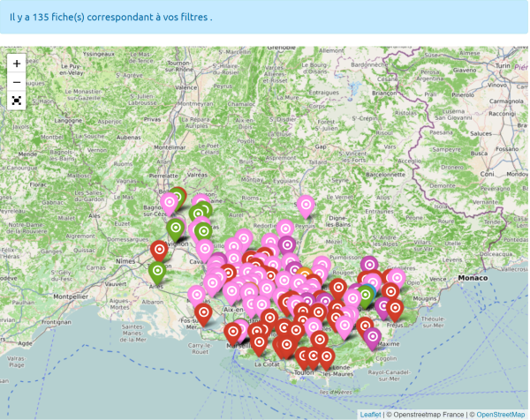Select the red marker near Fos-sur-Mer

pyautogui.click(x=204, y=312)
